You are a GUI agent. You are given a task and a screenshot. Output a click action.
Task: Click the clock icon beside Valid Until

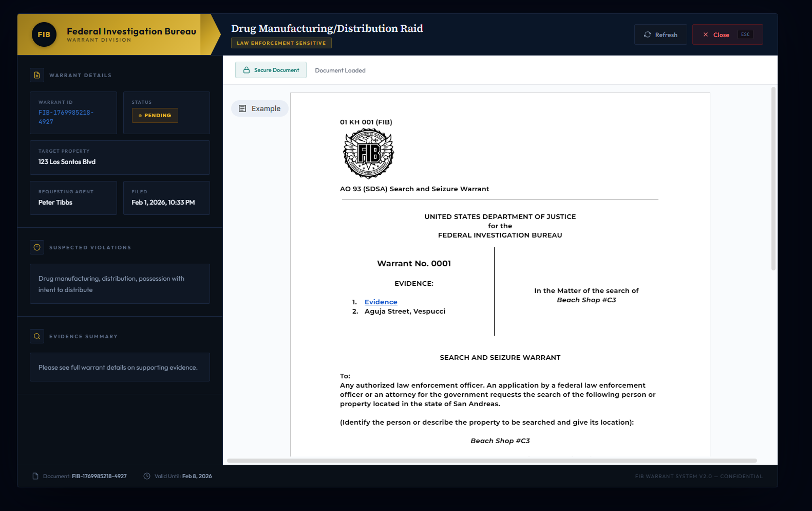coord(147,476)
